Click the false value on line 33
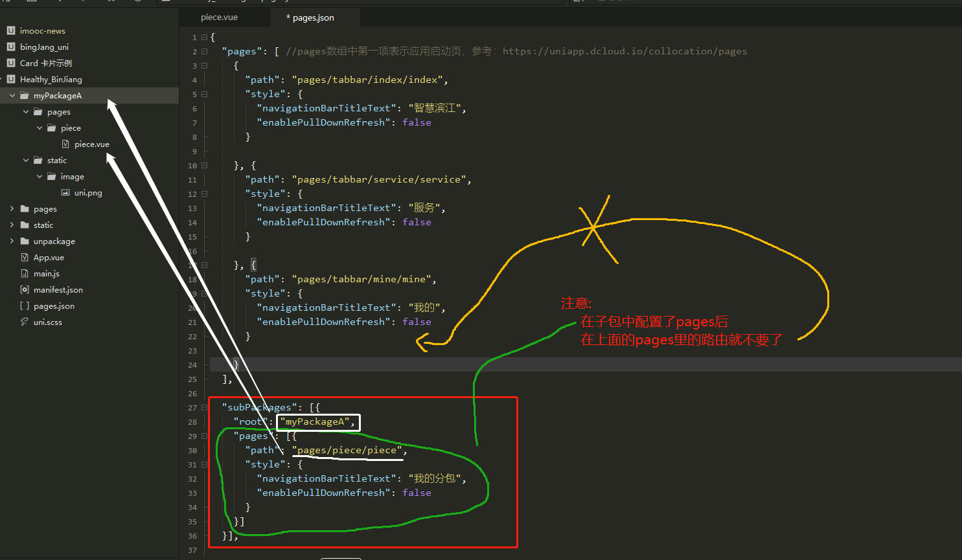 417,493
